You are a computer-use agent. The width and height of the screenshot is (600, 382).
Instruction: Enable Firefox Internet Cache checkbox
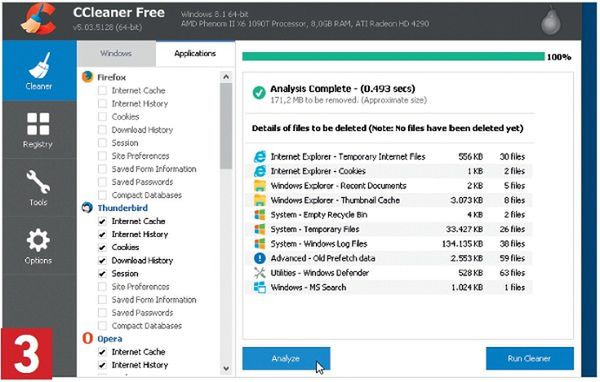(x=102, y=91)
